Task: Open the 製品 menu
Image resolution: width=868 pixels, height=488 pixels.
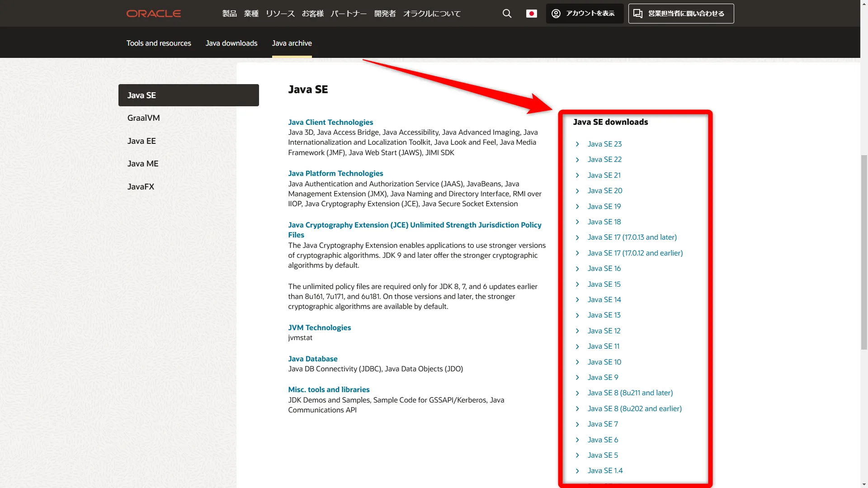Action: (229, 14)
